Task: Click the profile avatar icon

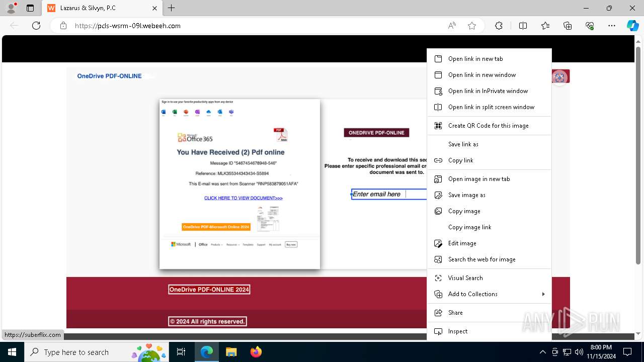Action: coord(11,8)
